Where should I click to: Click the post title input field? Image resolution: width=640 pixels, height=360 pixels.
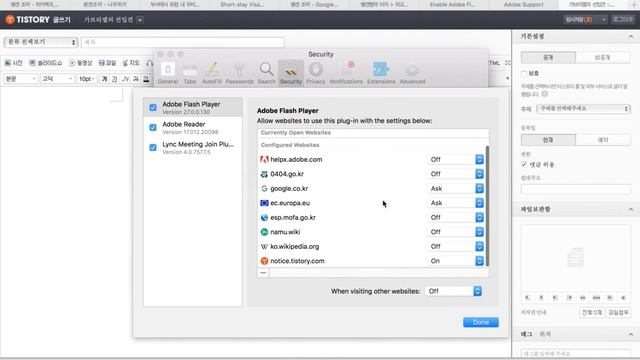tap(183, 42)
